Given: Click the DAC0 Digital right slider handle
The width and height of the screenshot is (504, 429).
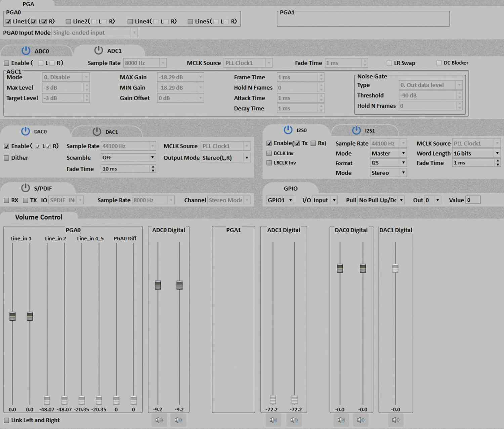Looking at the screenshot, I should [363, 268].
